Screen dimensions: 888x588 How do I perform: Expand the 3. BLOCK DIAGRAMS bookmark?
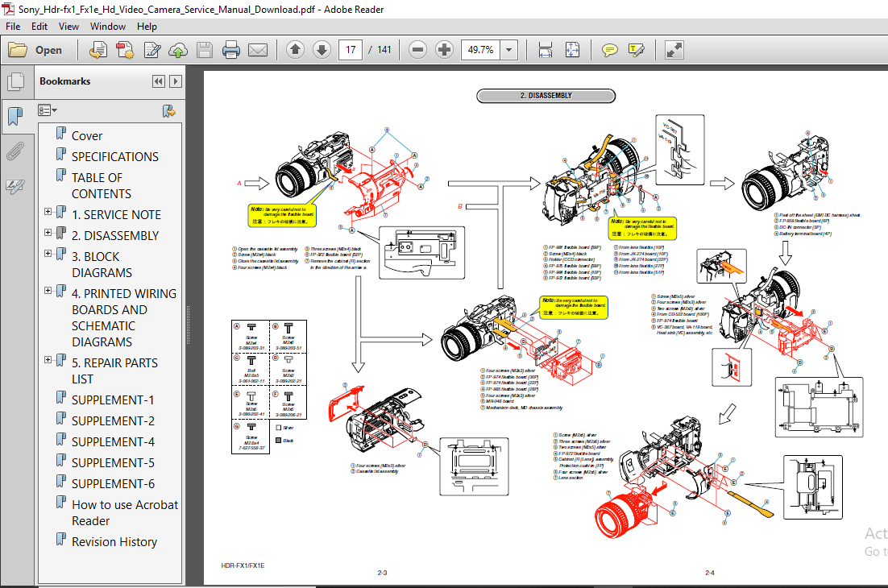point(48,254)
